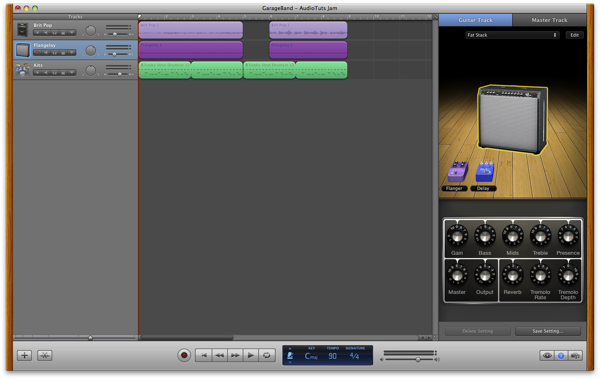This screenshot has width=600, height=379.
Task: Click the Edit button beside Fat Stack
Action: coord(574,35)
